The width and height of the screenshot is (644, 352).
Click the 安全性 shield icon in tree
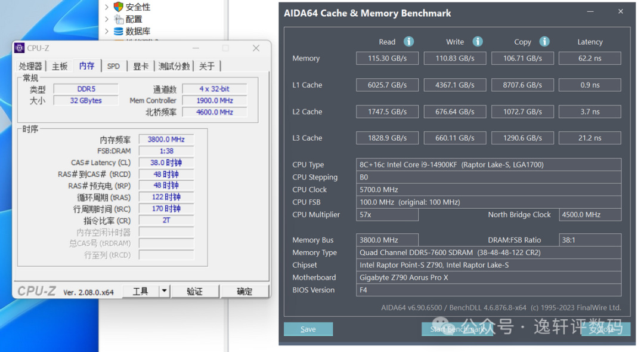(x=118, y=7)
